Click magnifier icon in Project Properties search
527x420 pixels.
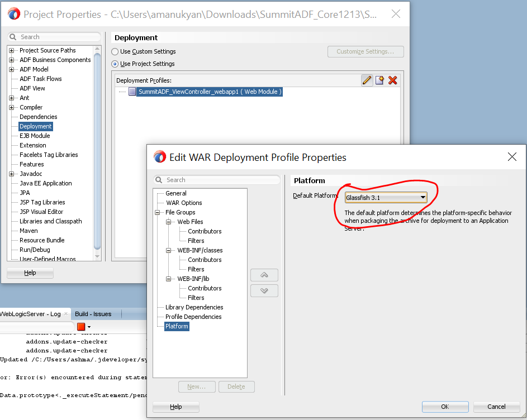(13, 37)
